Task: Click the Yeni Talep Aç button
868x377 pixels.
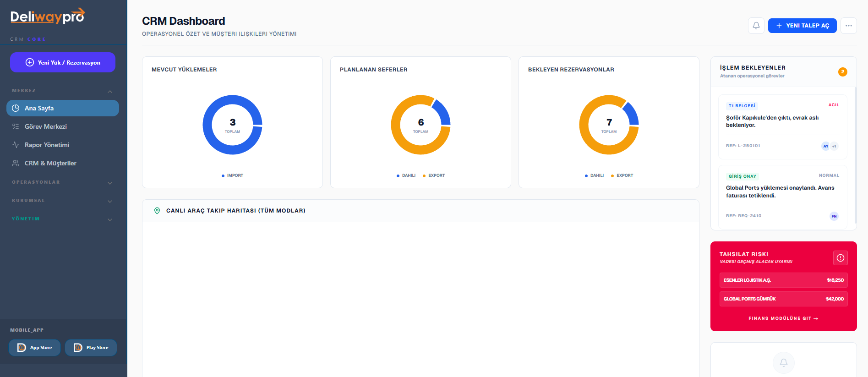Action: (802, 26)
